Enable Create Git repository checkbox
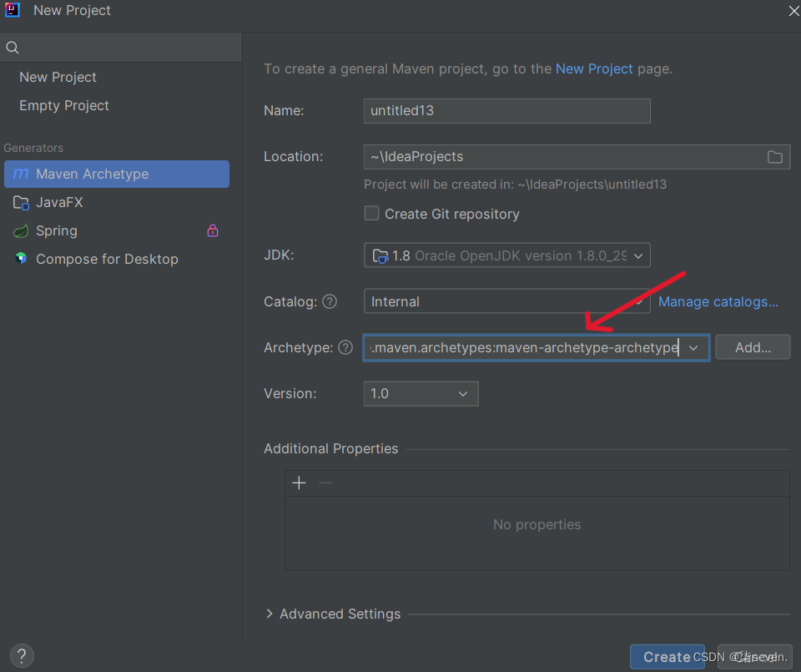This screenshot has width=801, height=672. pos(371,214)
